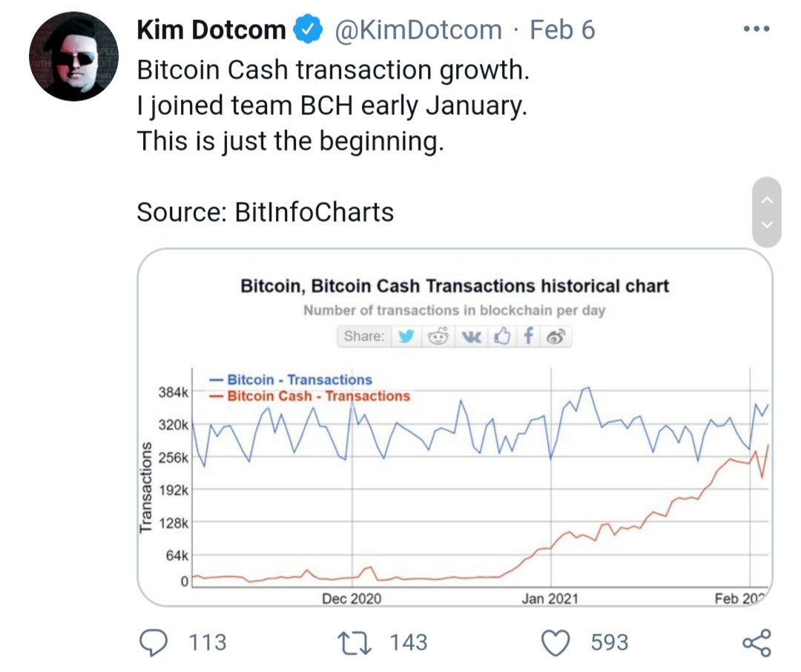The height and width of the screenshot is (672, 801).
Task: Open the @KimDotcom handle link
Action: pyautogui.click(x=418, y=30)
